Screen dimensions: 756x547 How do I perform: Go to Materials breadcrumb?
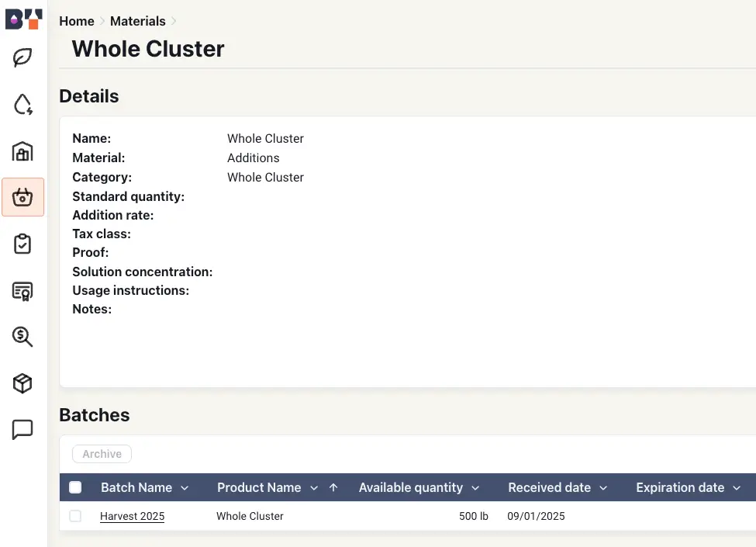point(138,21)
